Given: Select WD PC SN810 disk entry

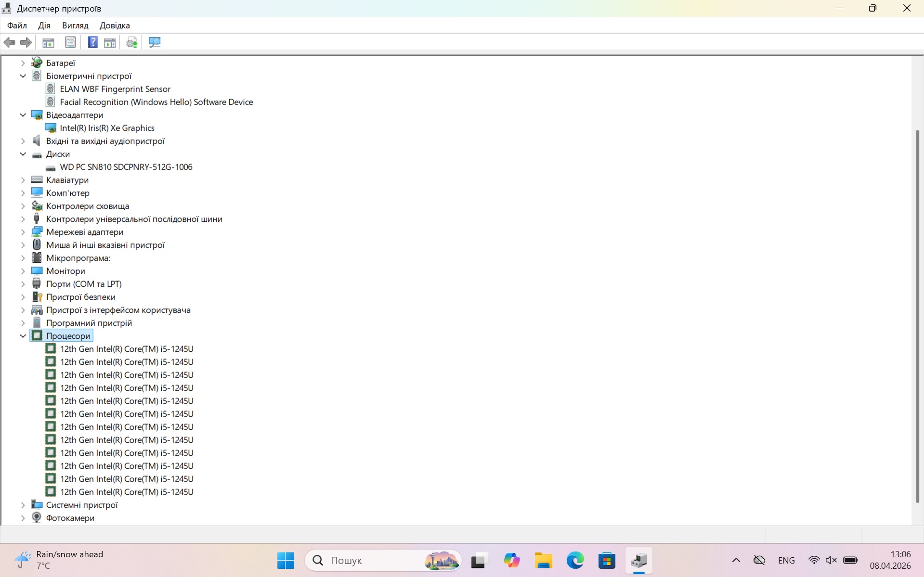Looking at the screenshot, I should [x=126, y=167].
